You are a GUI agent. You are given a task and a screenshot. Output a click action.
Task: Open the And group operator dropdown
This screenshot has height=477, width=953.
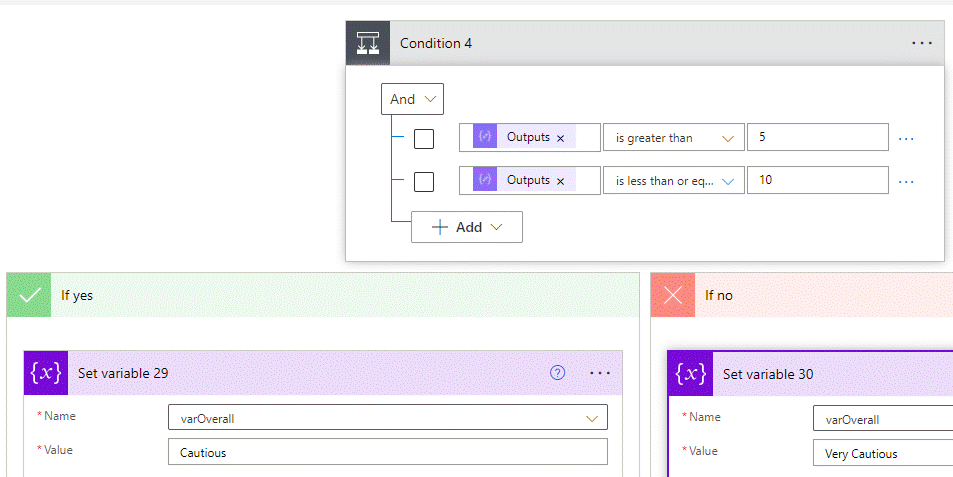point(413,99)
